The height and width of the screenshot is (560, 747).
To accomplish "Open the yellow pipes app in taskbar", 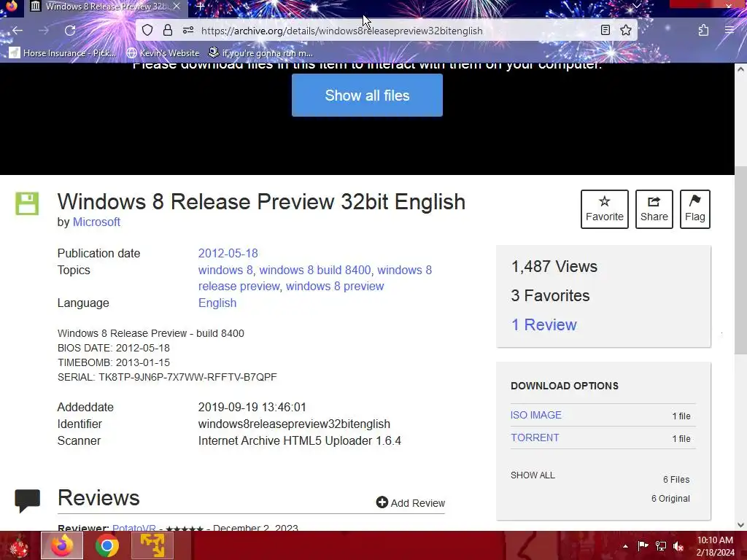I will point(152,545).
